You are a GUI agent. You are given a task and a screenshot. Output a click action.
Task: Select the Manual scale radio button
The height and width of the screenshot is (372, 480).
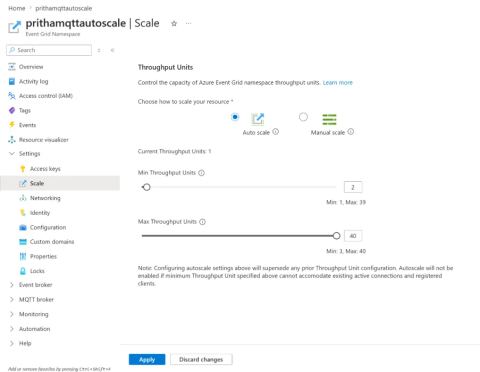[x=303, y=117]
